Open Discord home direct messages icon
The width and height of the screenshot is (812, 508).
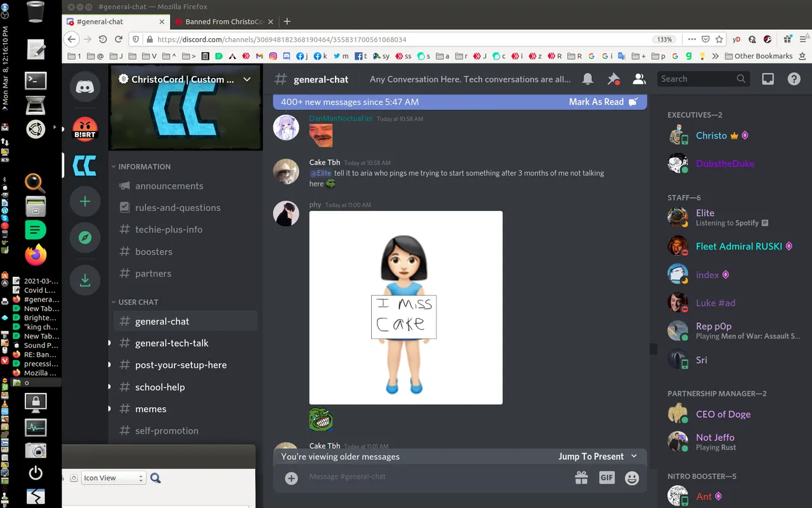(x=85, y=87)
